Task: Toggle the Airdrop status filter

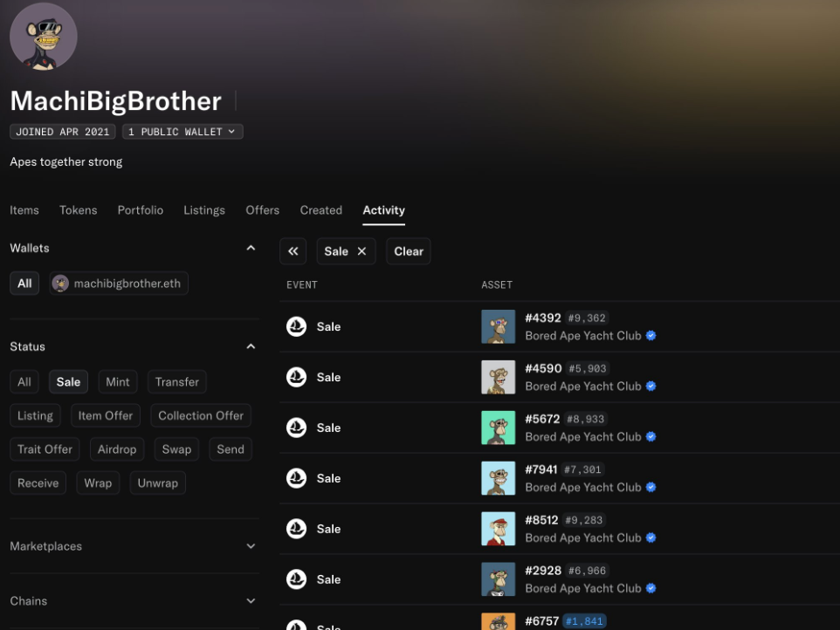Action: tap(117, 449)
